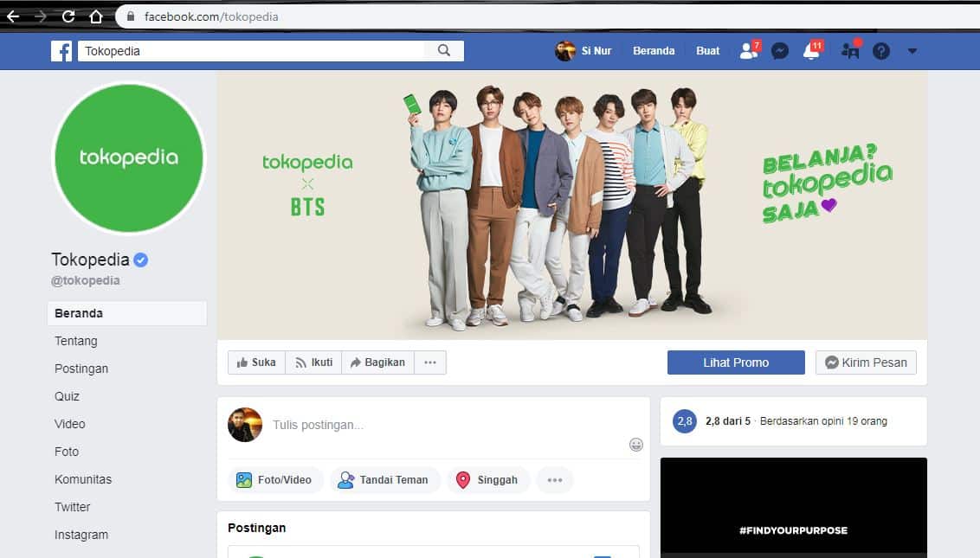This screenshot has width=980, height=558.
Task: Click Buat in the top navigation bar
Action: pyautogui.click(x=707, y=51)
